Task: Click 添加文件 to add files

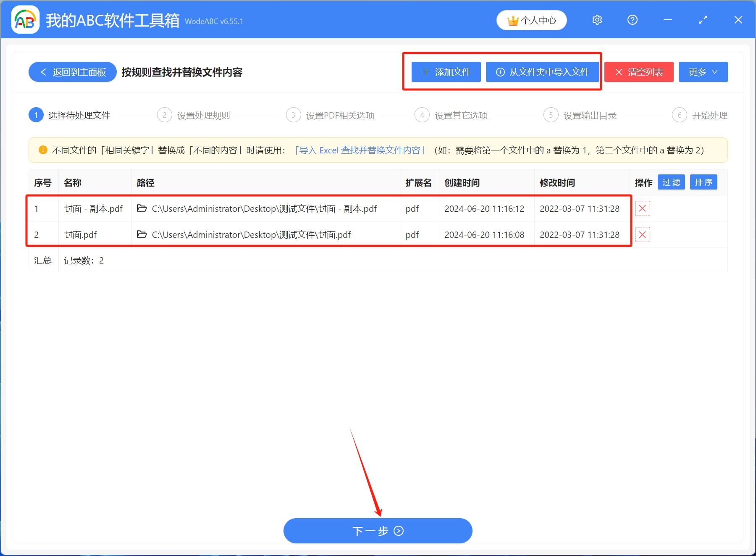Action: tap(445, 72)
